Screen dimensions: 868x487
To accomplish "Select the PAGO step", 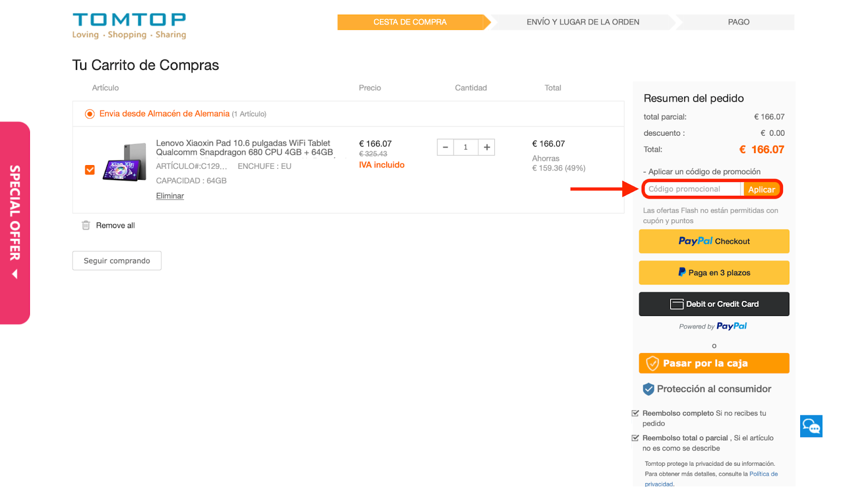I will 738,22.
